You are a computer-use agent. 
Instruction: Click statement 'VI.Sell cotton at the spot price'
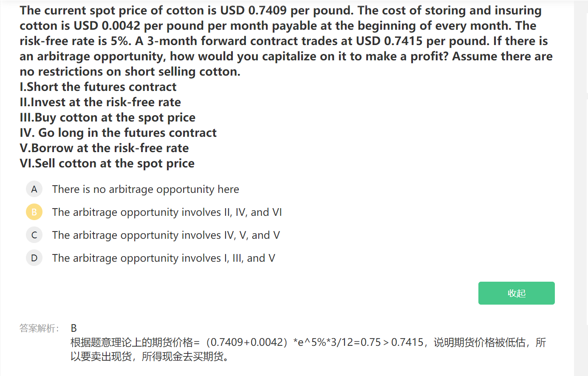(107, 163)
